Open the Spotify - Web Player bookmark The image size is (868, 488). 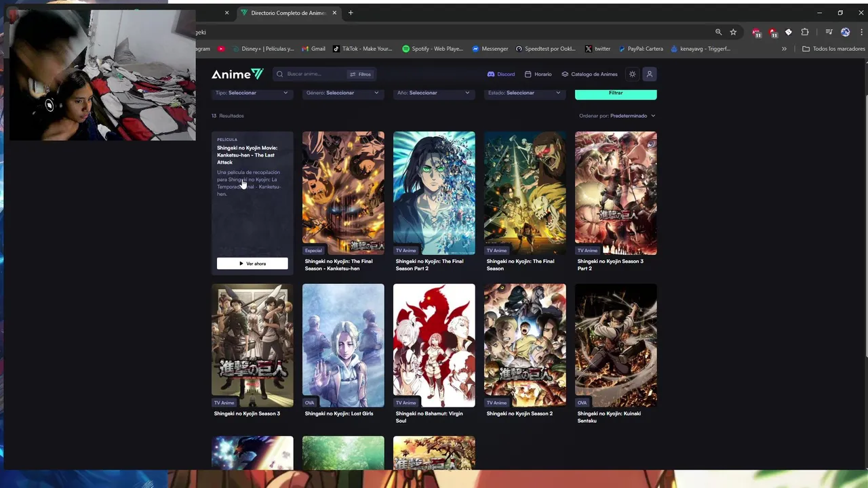click(433, 49)
